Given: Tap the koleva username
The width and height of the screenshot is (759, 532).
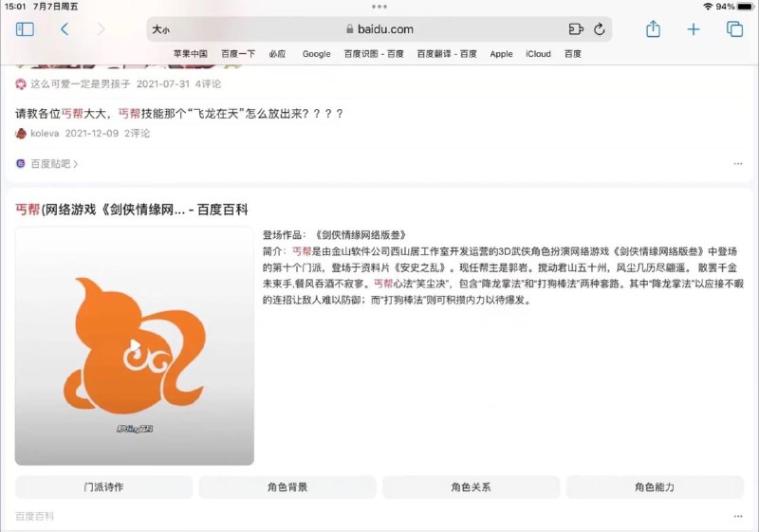Looking at the screenshot, I should point(45,134).
